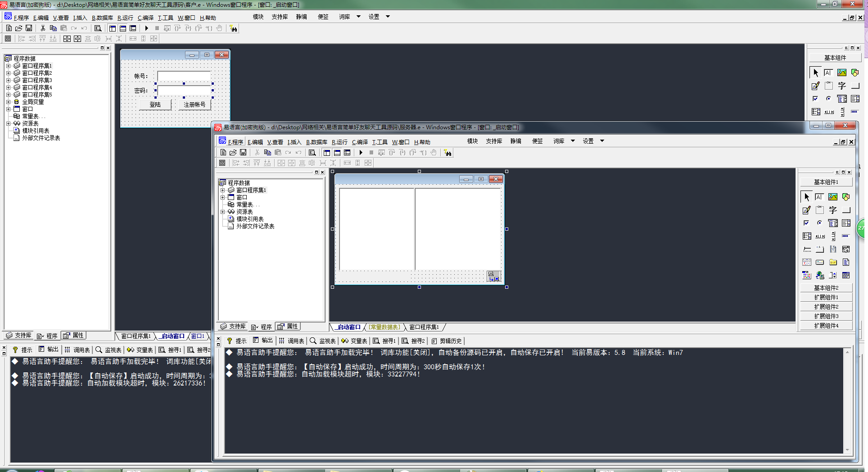
Task: Pick the color picker component in front toolbox
Action: click(x=806, y=275)
